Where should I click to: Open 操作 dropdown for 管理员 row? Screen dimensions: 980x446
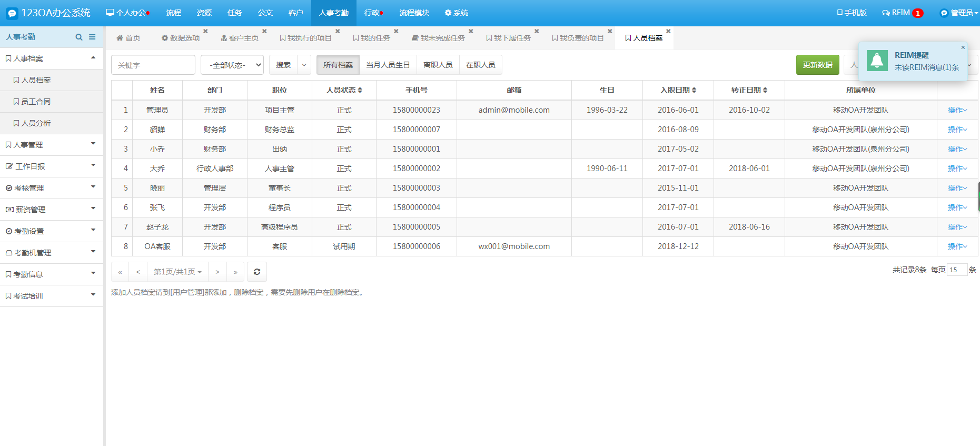(x=957, y=110)
